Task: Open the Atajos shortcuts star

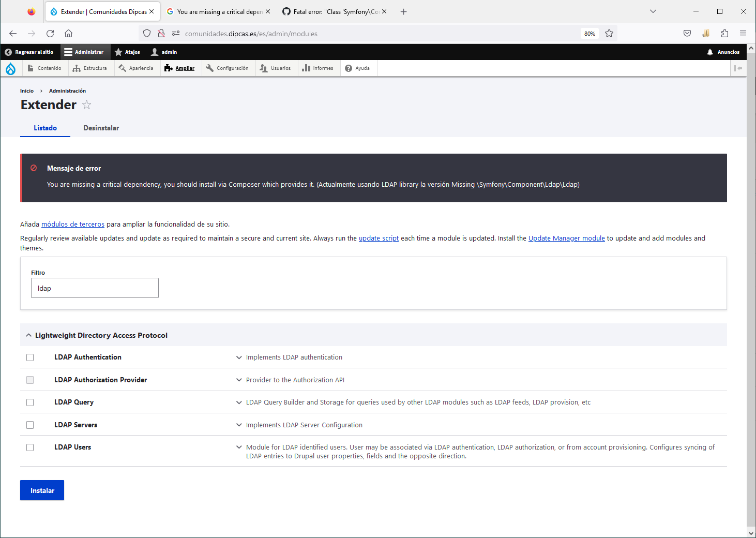Action: [x=127, y=52]
